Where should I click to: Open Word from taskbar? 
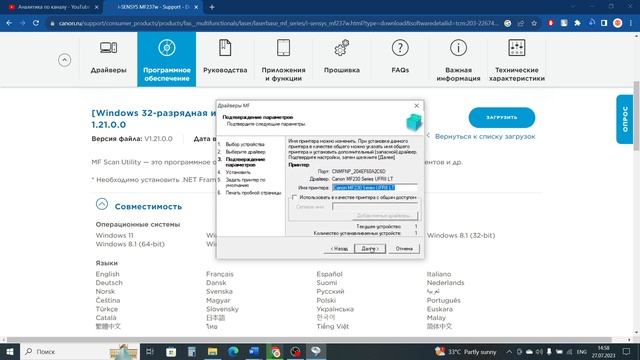[254, 351]
